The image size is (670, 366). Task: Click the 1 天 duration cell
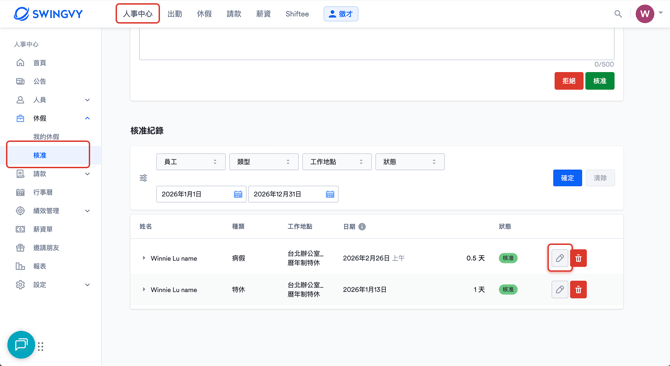479,290
